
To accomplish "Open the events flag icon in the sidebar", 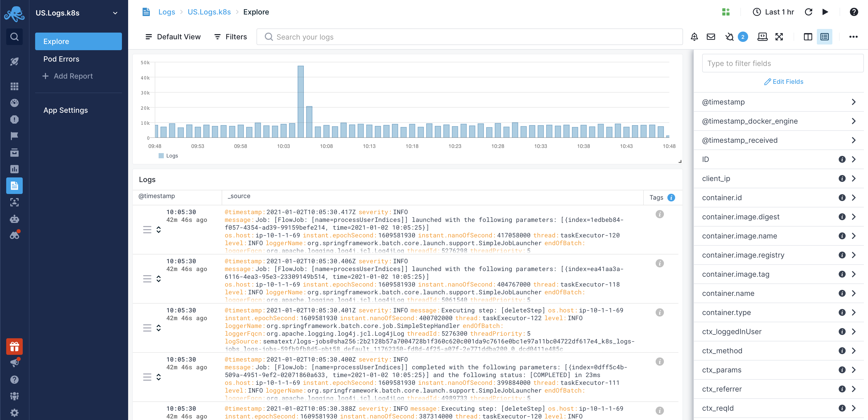I will coord(14,136).
